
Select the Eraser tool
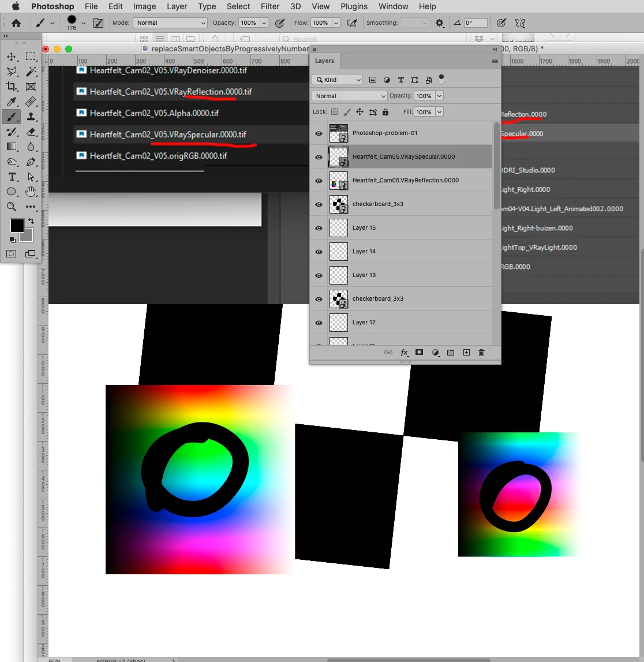(x=31, y=132)
